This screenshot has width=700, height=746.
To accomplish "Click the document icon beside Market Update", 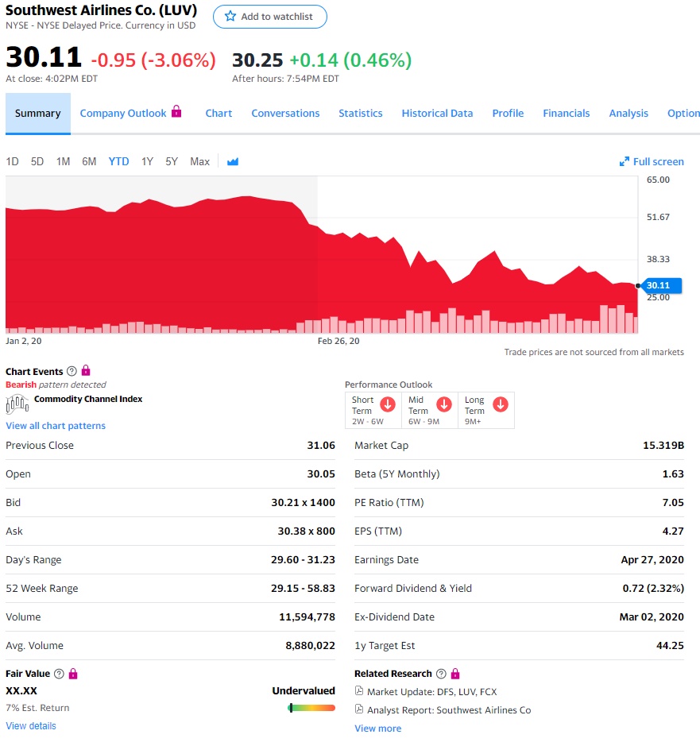I will tap(359, 691).
